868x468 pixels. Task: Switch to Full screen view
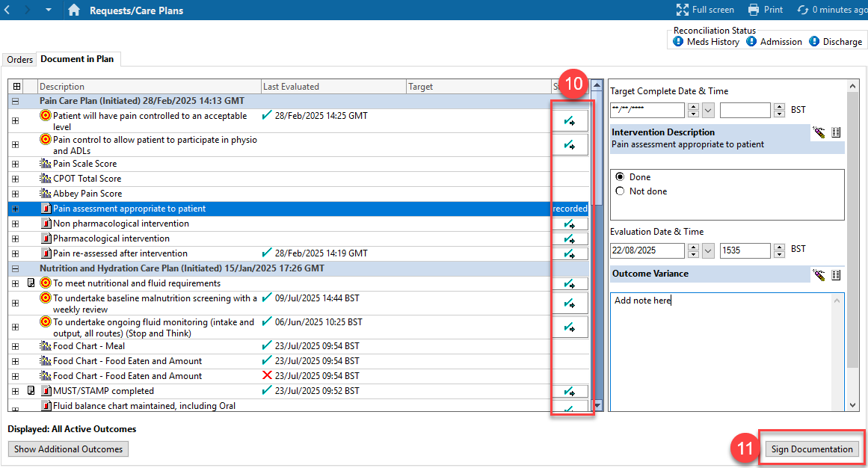click(x=705, y=10)
